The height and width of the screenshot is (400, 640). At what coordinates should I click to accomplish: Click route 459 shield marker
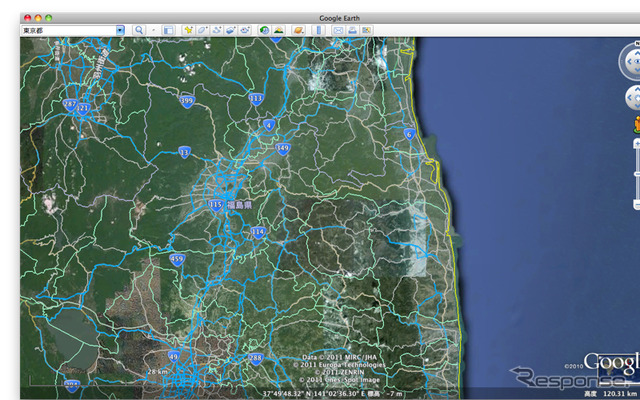tap(177, 259)
